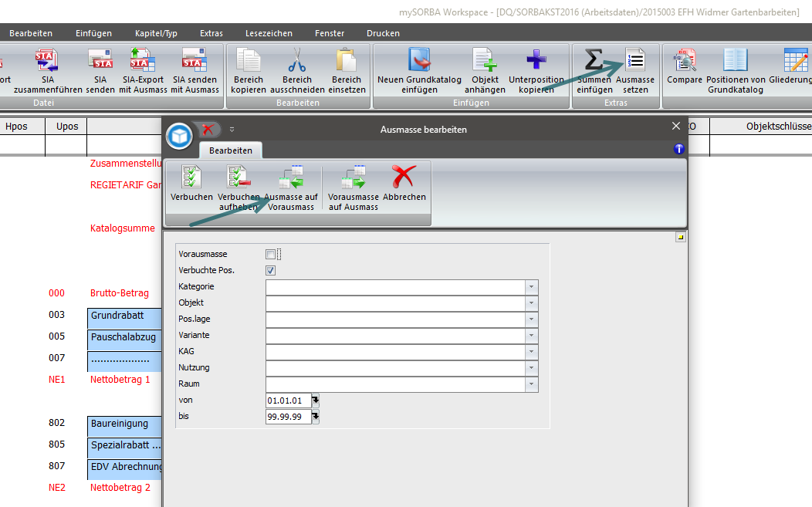Click the Verbuchen icon in dialog

click(191, 177)
